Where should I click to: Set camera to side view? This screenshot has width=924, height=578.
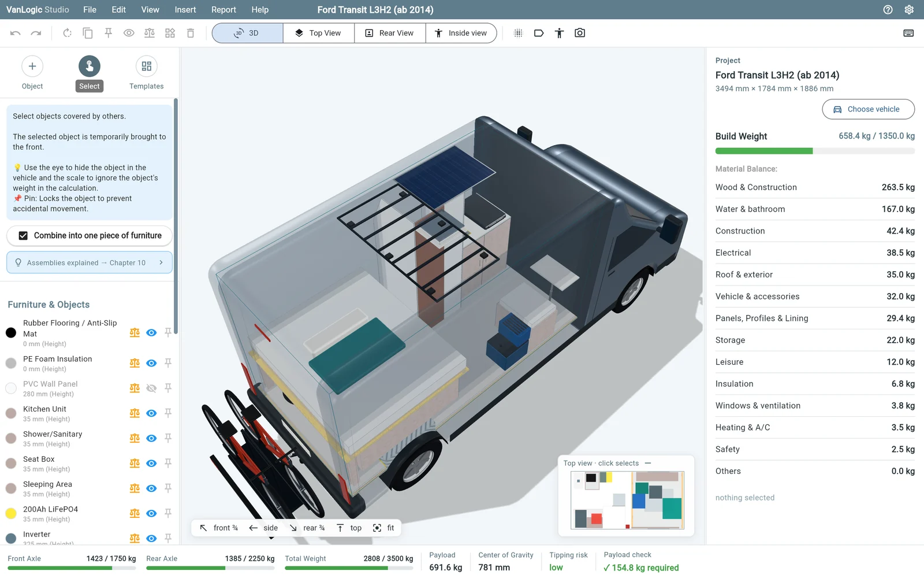263,528
